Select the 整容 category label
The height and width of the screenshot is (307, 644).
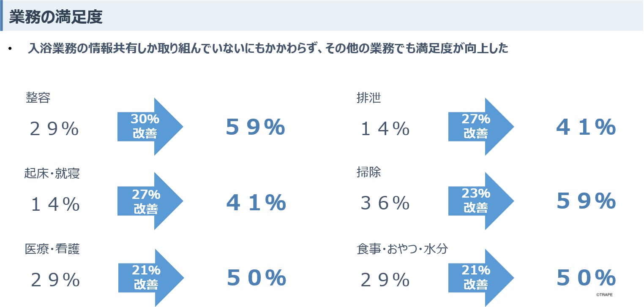click(38, 98)
